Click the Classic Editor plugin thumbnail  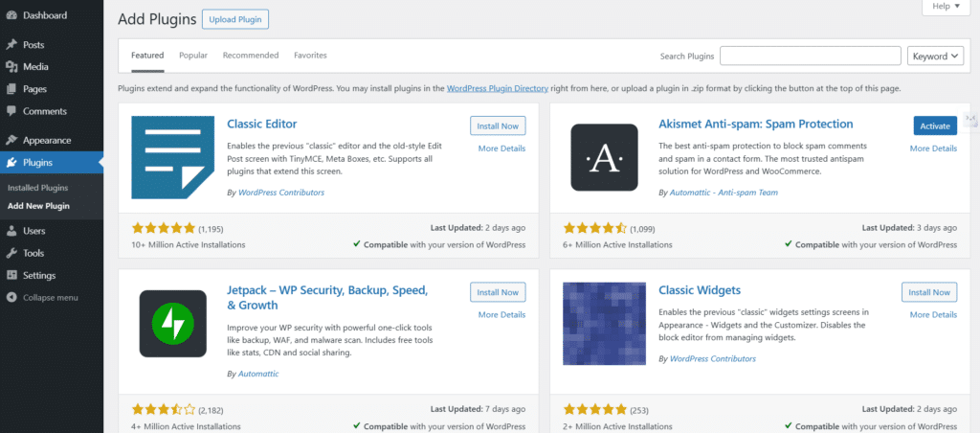point(172,158)
